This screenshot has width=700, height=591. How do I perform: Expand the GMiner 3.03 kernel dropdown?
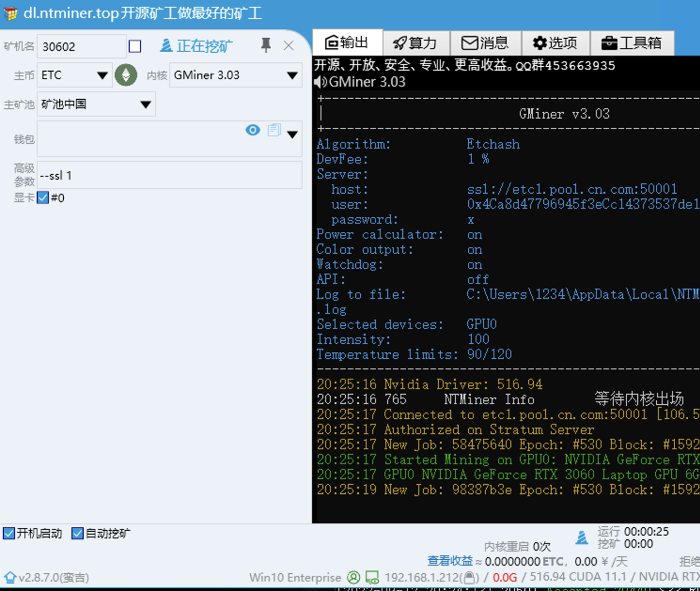coord(292,76)
